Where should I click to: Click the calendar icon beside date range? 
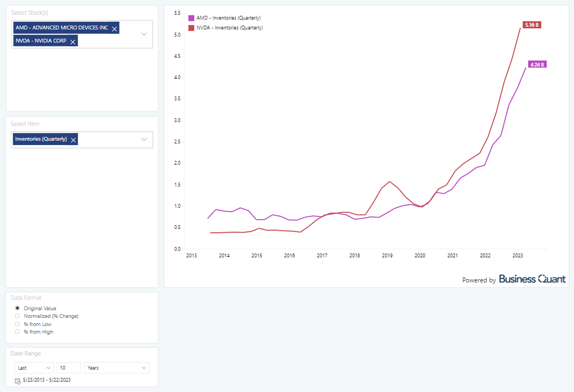17,381
